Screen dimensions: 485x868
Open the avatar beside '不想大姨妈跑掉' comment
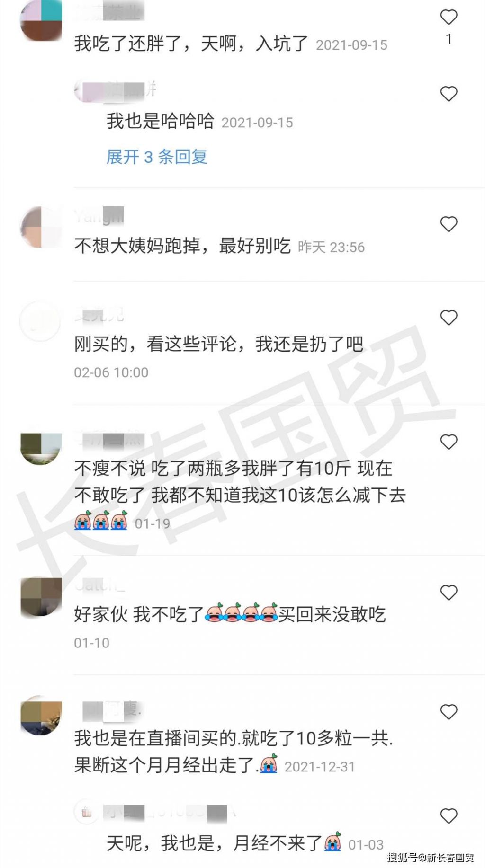(x=41, y=227)
